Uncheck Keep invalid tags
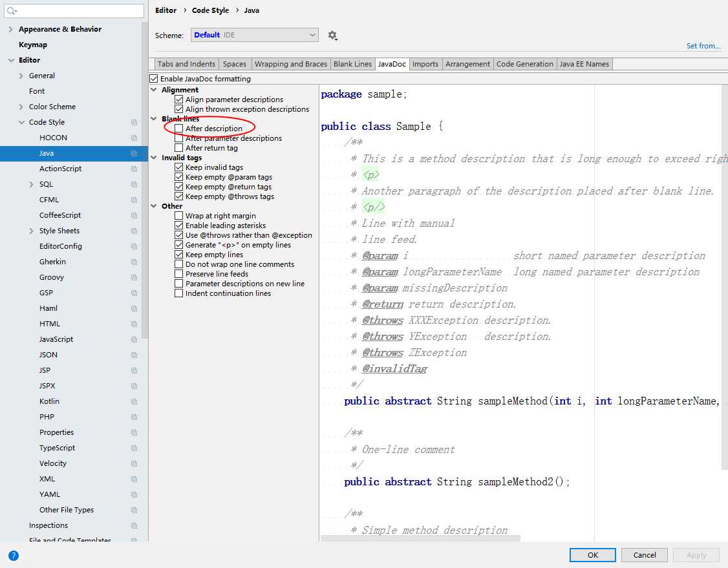This screenshot has height=568, width=728. [x=178, y=167]
